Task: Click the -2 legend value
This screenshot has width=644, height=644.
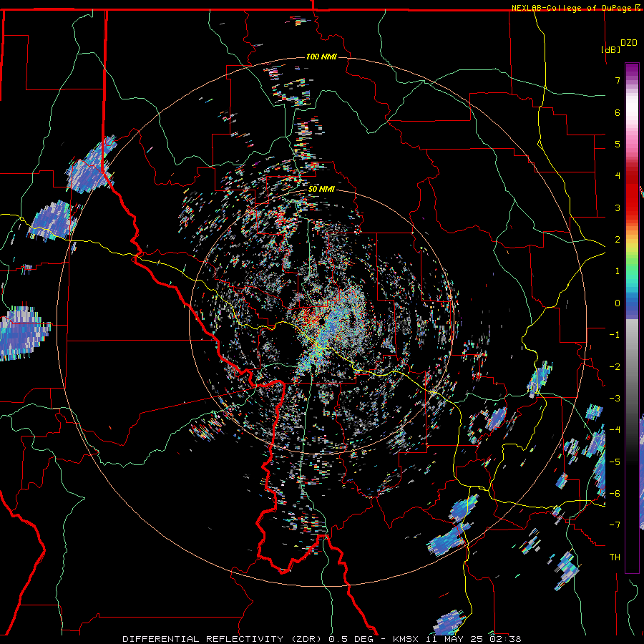Action: click(615, 367)
